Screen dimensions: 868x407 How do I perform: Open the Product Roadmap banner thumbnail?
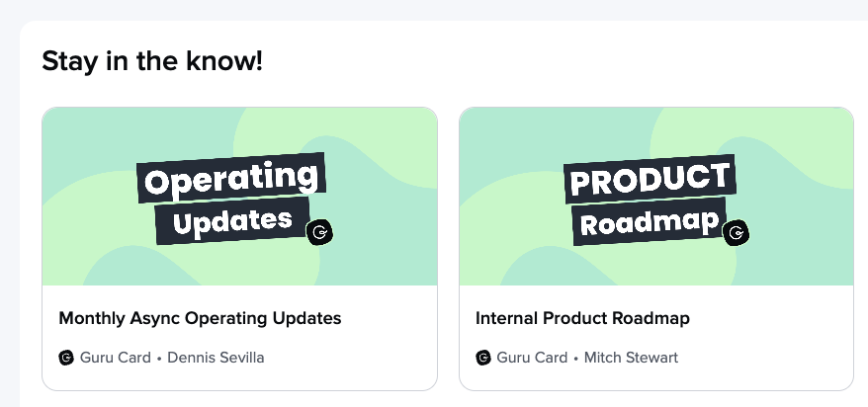(656, 197)
